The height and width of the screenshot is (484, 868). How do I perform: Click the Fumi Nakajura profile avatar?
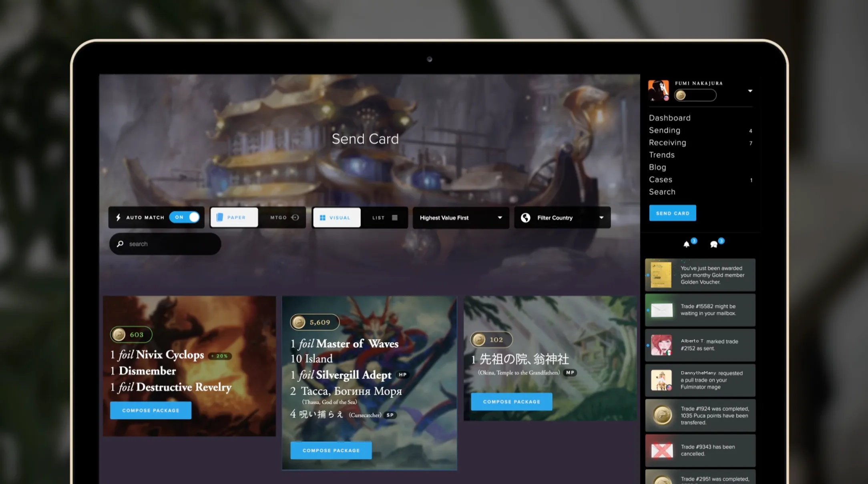(x=658, y=90)
